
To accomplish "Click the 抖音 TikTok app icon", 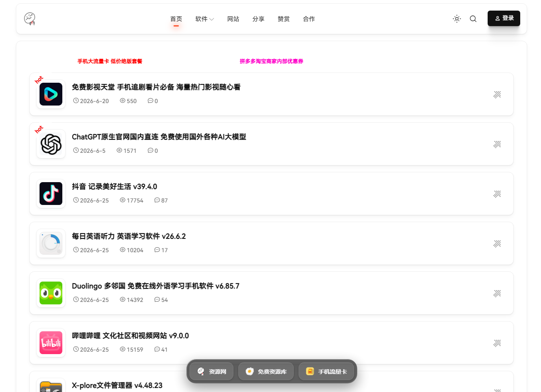I will coord(51,194).
